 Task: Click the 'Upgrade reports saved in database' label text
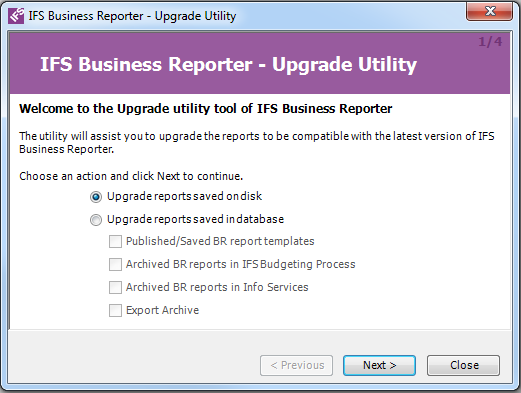[195, 219]
